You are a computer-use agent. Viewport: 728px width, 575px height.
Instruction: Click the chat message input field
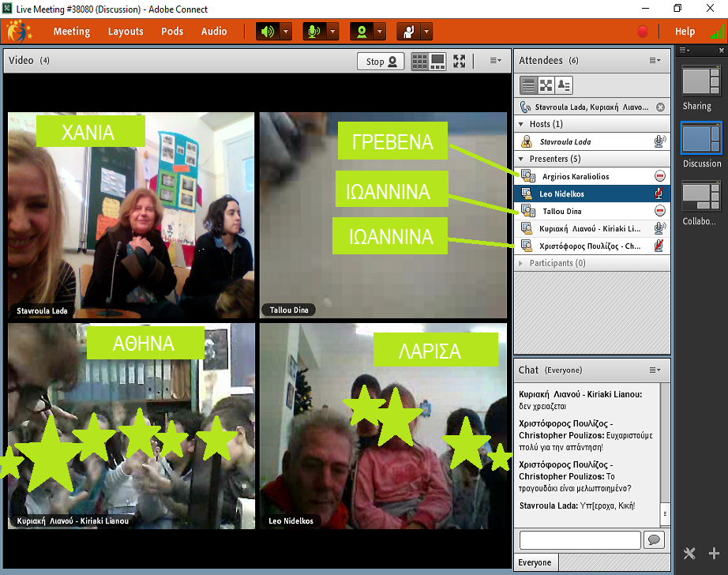[580, 540]
